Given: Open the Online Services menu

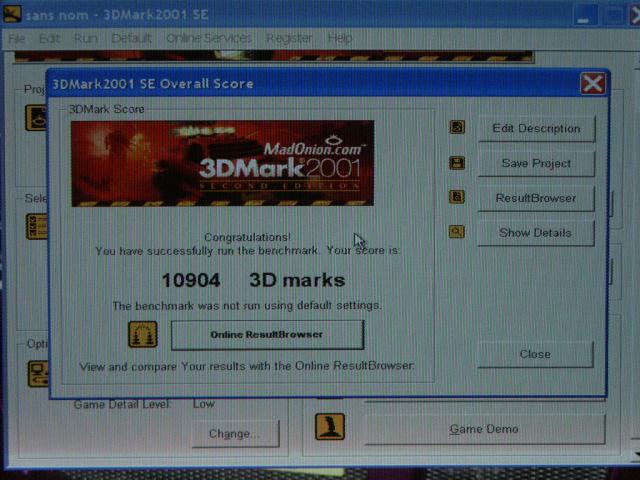Looking at the screenshot, I should click(209, 38).
